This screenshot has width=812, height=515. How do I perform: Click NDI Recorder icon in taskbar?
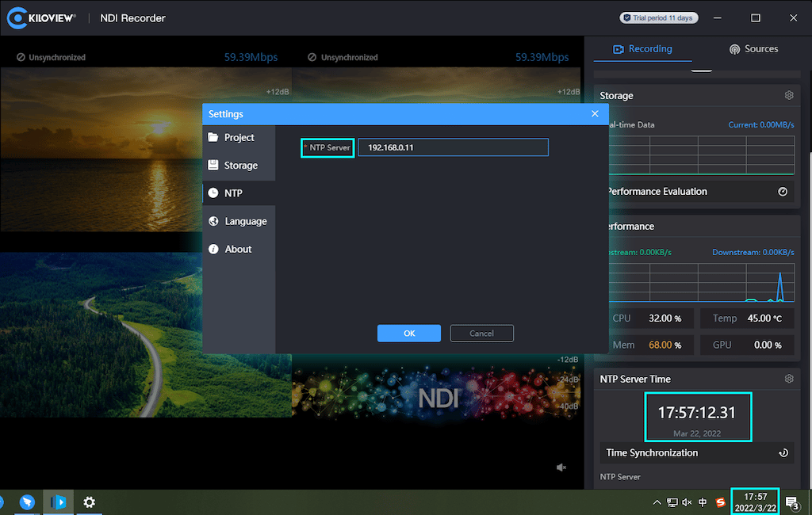(58, 502)
